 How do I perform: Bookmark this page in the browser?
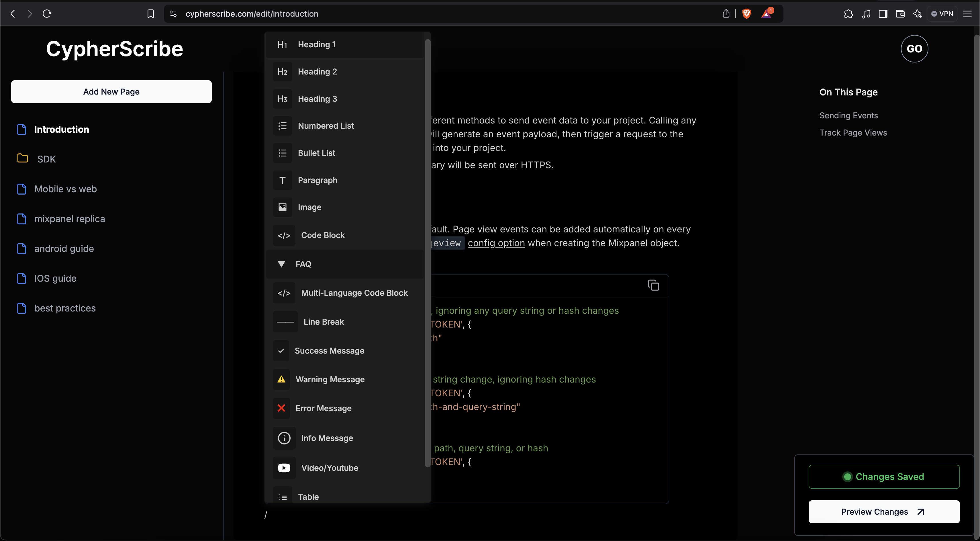[x=151, y=14]
